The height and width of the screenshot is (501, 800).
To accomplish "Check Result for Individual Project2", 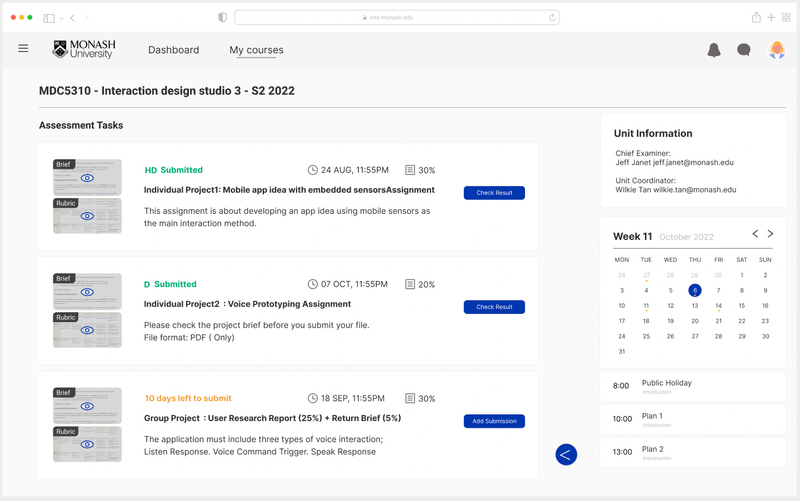I will pos(494,307).
